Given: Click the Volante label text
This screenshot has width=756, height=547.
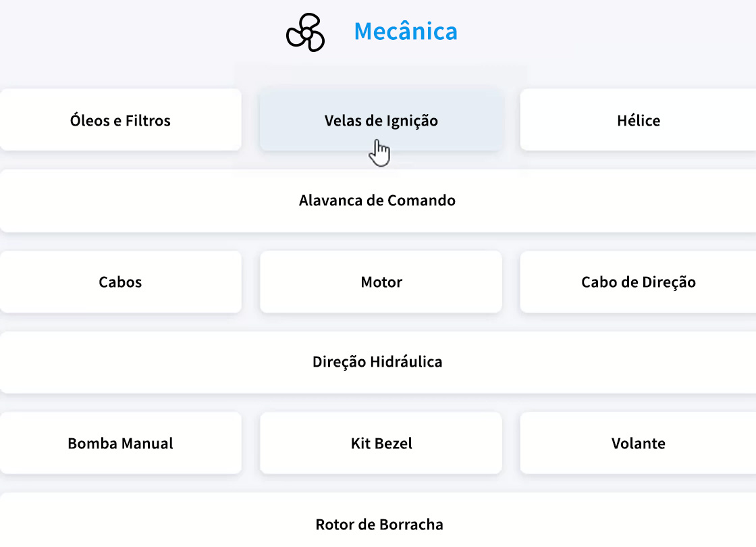Looking at the screenshot, I should coord(639,444).
